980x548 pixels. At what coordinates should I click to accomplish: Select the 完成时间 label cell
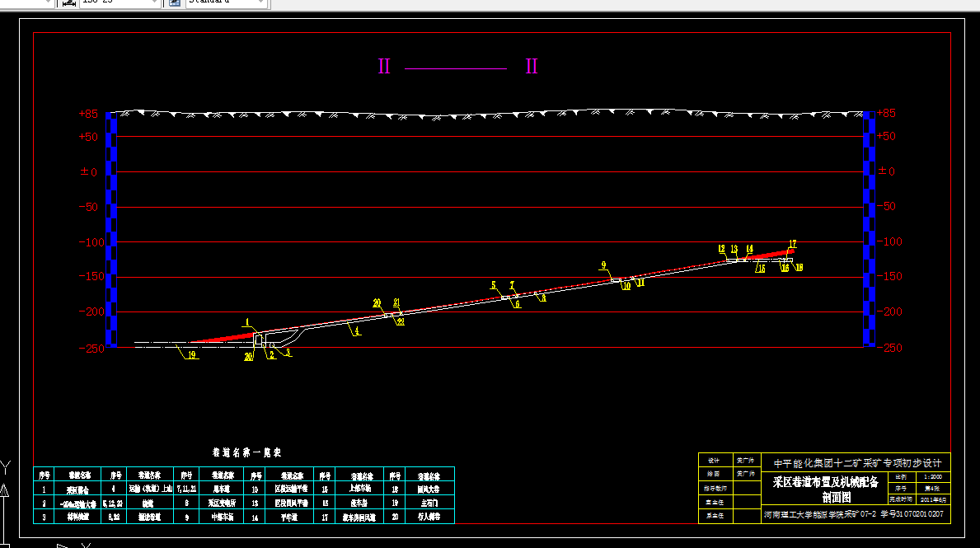[x=901, y=499]
